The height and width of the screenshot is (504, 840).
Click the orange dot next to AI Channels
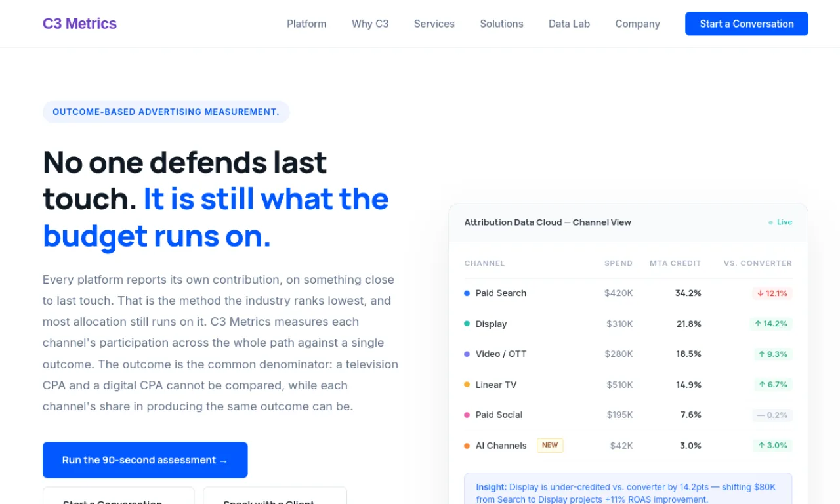[x=467, y=446]
